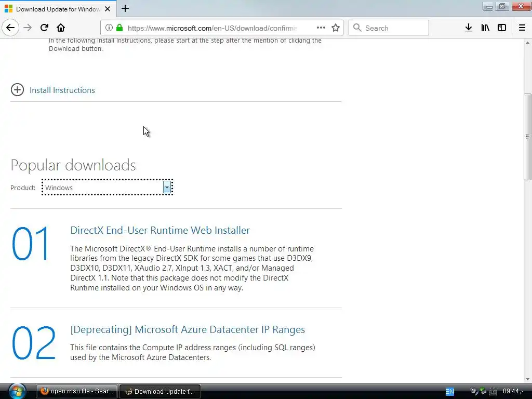Open the Windows Start orb

(x=17, y=391)
